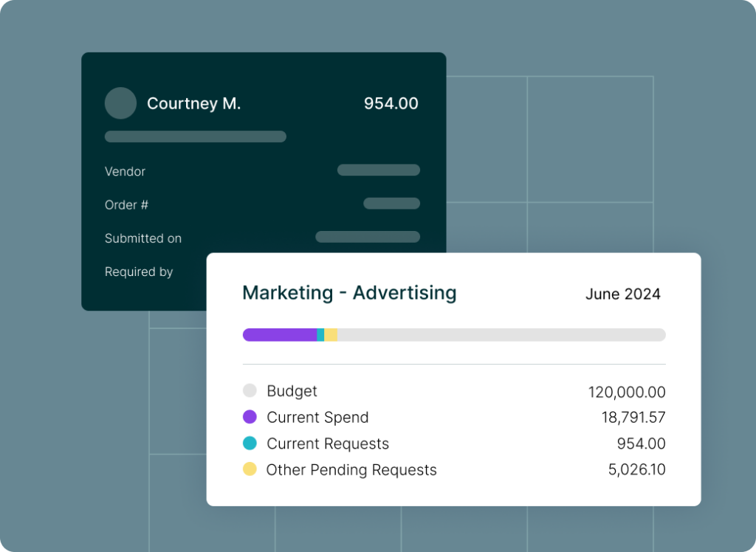Click Courtney M.'s avatar circle
756x552 pixels.
click(x=120, y=103)
